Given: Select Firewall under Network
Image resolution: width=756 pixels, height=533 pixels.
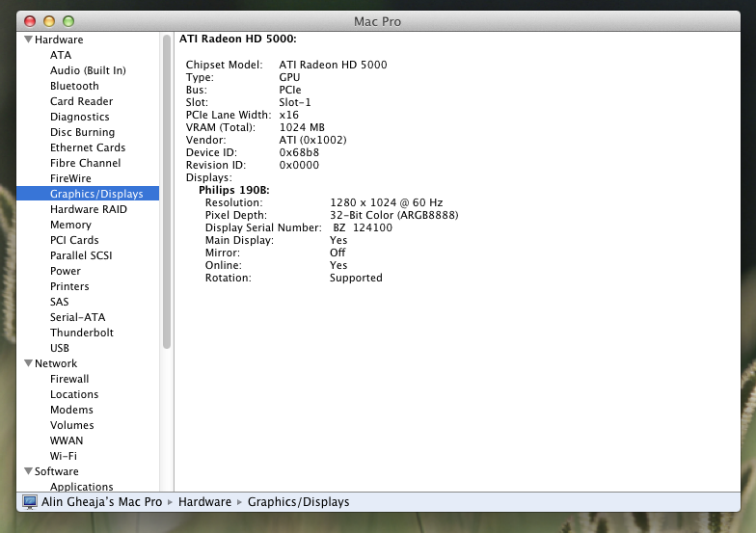Looking at the screenshot, I should [x=69, y=379].
